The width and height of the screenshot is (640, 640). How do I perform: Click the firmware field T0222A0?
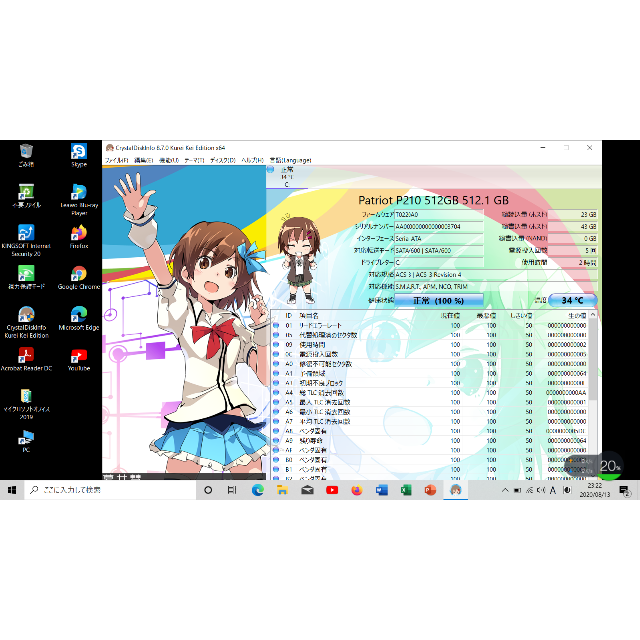(x=439, y=214)
